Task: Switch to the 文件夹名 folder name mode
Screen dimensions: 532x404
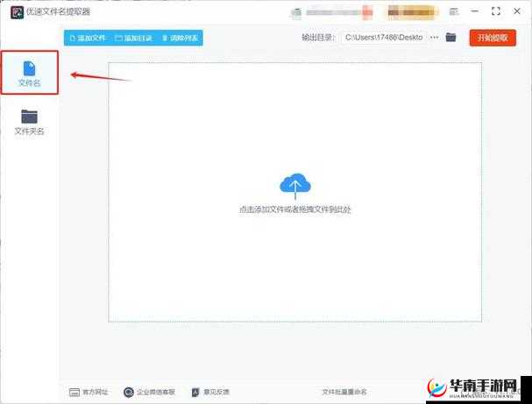Action: pyautogui.click(x=30, y=123)
